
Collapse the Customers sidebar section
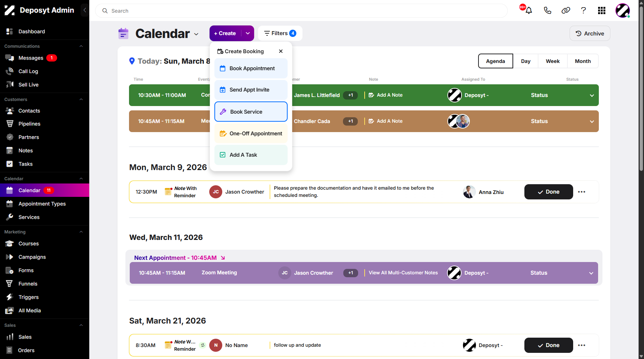pyautogui.click(x=81, y=100)
